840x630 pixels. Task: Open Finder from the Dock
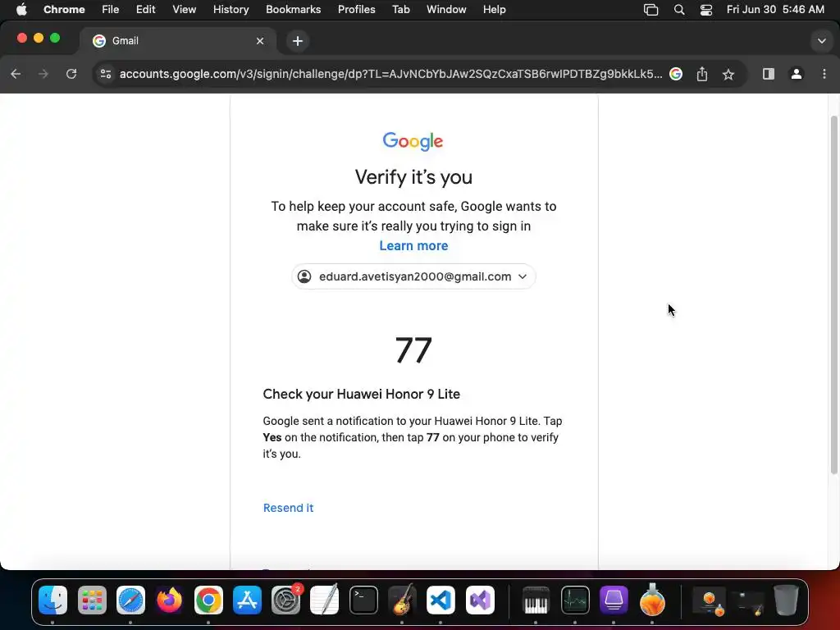pyautogui.click(x=52, y=600)
